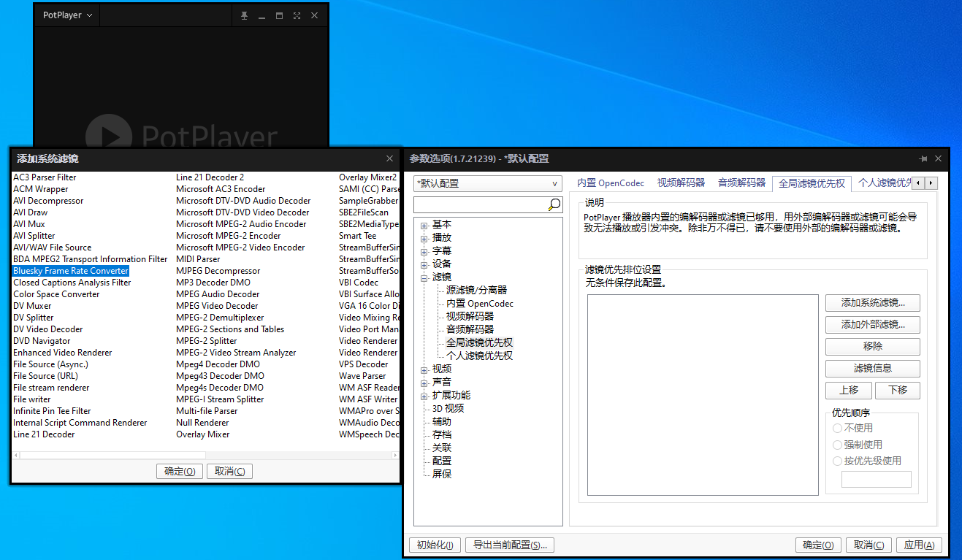Image resolution: width=962 pixels, height=560 pixels.
Task: Click 取消(C) in 添加系统滤镜 dialog
Action: click(229, 472)
